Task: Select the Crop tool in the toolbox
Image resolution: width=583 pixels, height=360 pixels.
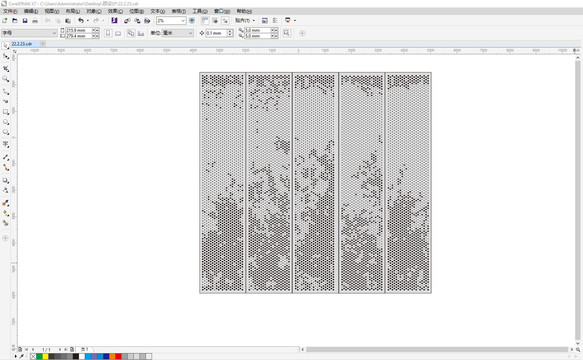Action: [x=6, y=69]
